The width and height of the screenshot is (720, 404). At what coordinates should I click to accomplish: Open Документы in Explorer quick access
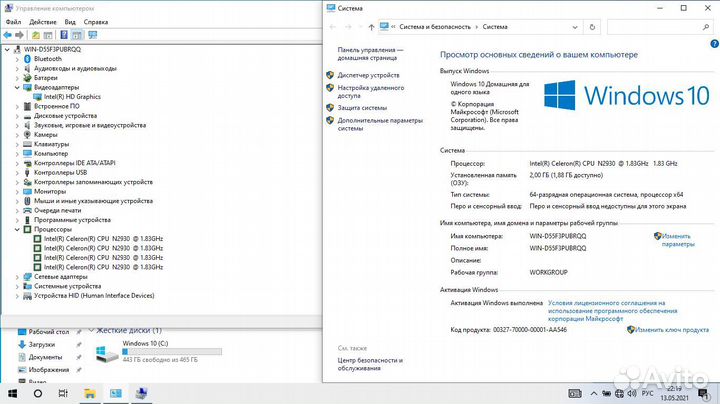click(x=45, y=357)
